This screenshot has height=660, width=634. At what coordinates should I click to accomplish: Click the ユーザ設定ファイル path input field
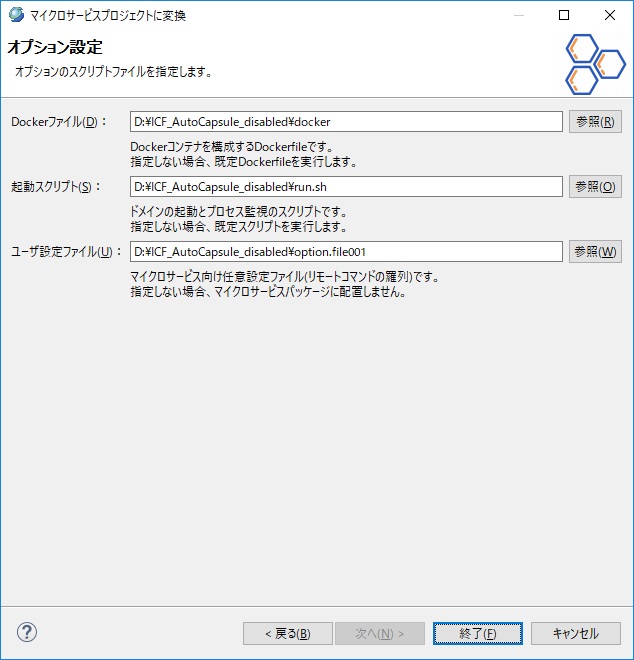pyautogui.click(x=346, y=252)
